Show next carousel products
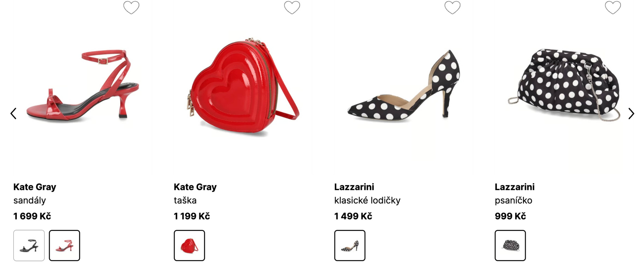The width and height of the screenshot is (644, 272). [631, 114]
